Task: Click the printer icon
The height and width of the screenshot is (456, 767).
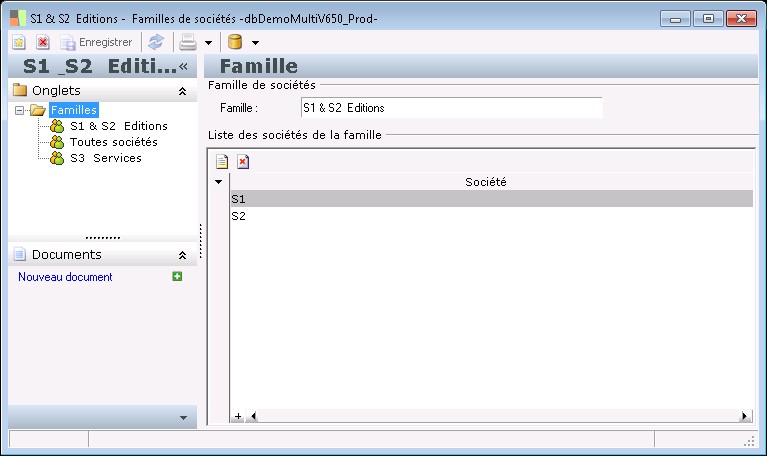Action: [x=187, y=43]
